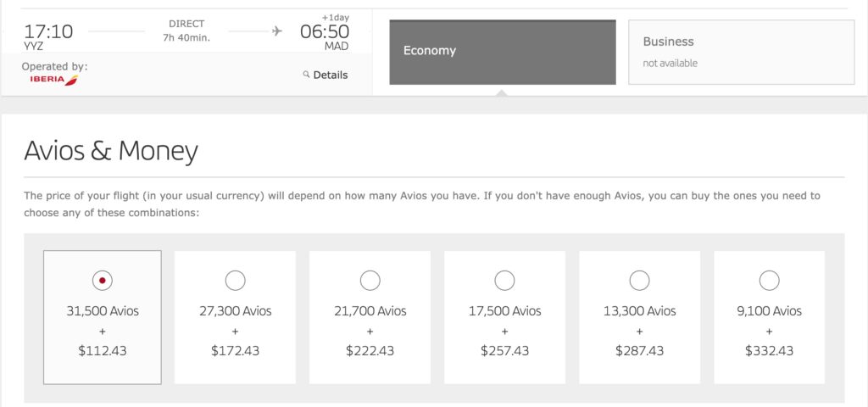
Task: Click the 7h 40min flight duration
Action: coord(187,38)
